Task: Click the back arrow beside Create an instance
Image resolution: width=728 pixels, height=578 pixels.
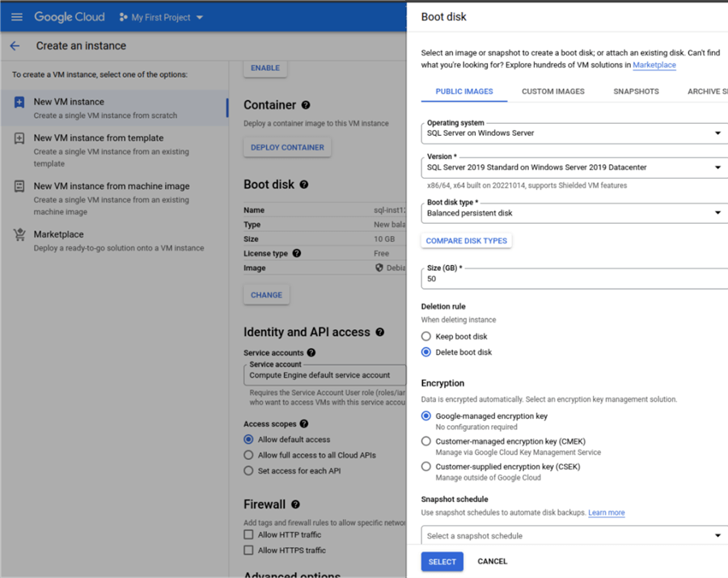Action: coord(15,46)
